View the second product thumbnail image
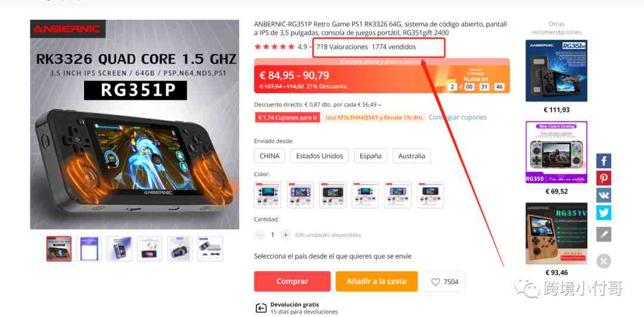 (89, 248)
